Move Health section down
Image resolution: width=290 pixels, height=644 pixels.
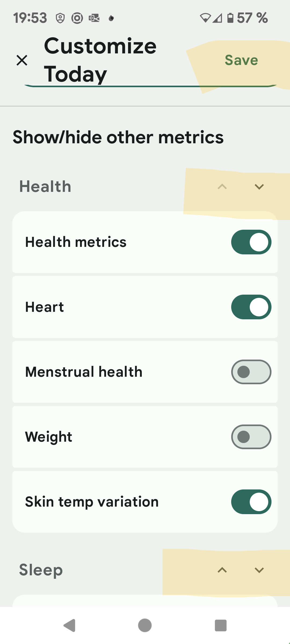pyautogui.click(x=259, y=186)
